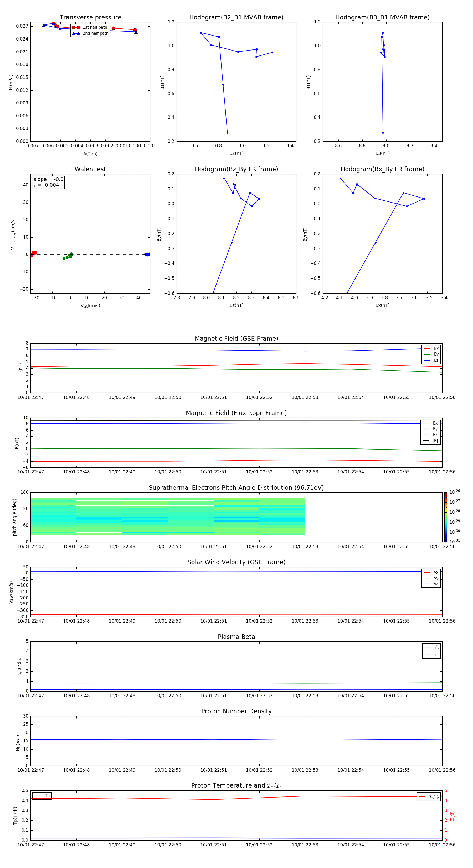This screenshot has height=868, width=473.
Task: Select the red Te/Tp legend entry
Action: 429,796
